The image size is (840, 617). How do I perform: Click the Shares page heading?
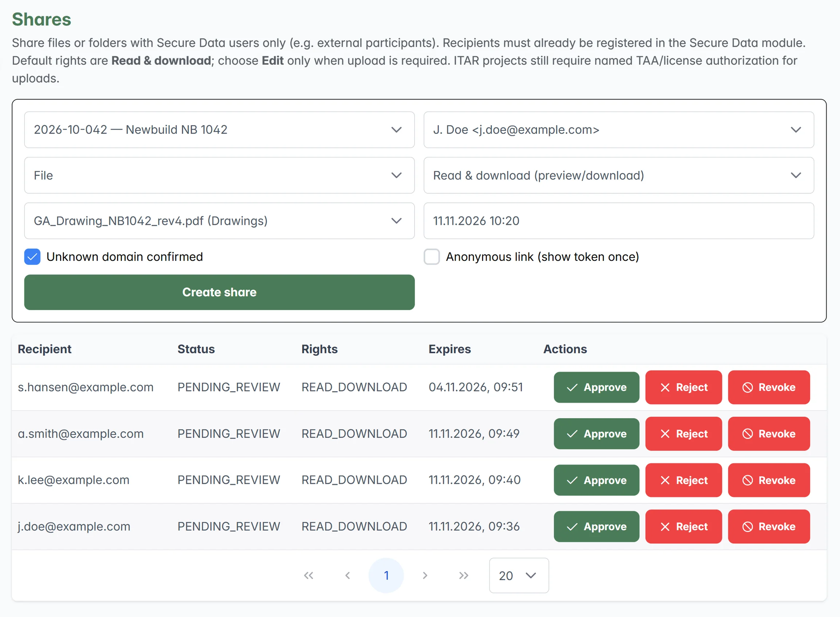42,19
